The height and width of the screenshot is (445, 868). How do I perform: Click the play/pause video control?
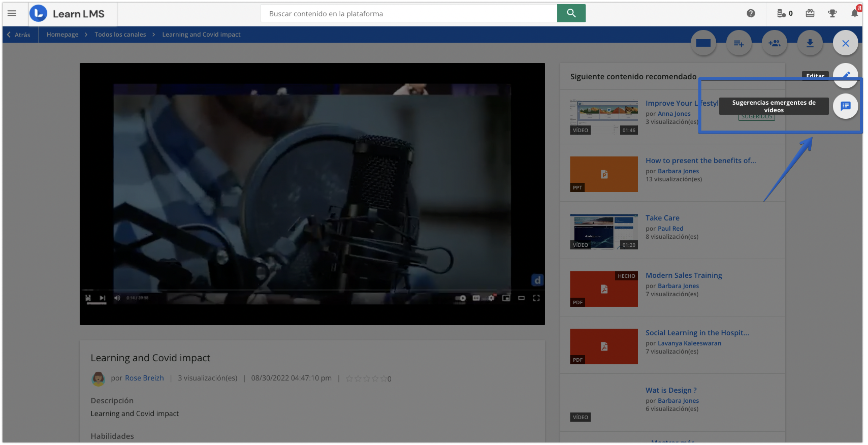(88, 298)
